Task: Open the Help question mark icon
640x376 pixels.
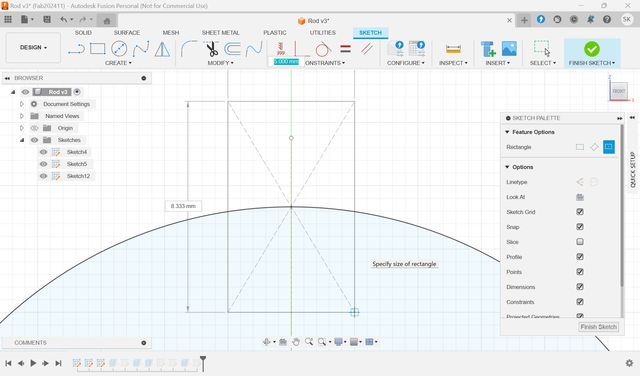Action: click(x=607, y=20)
